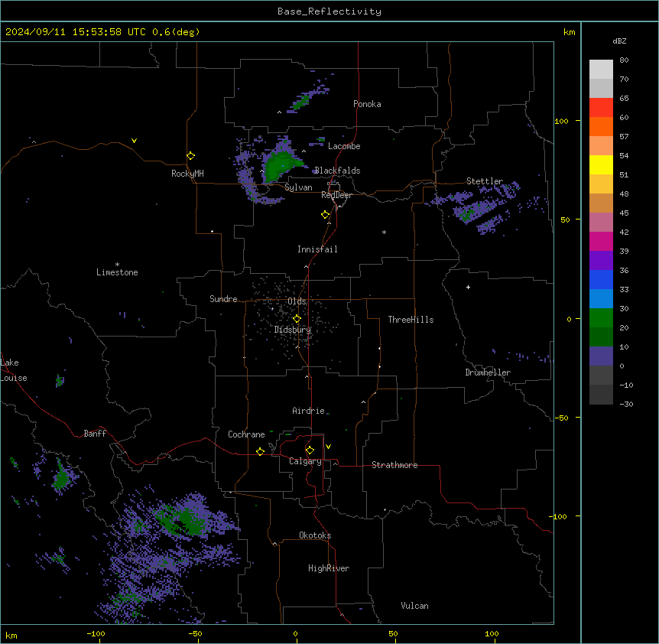Click the Base_Reflectivity title text
Viewport: 659px width, 644px height.
329,11
